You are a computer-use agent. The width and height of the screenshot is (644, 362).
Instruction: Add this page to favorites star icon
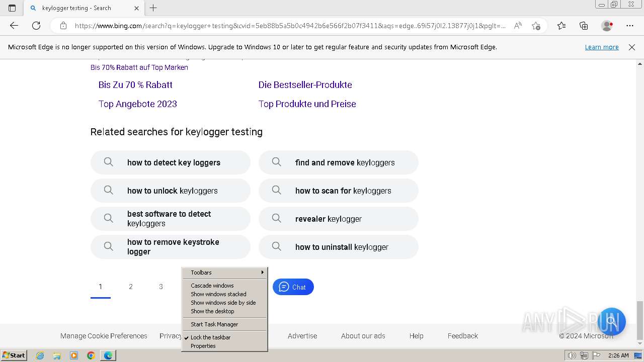pos(536,26)
